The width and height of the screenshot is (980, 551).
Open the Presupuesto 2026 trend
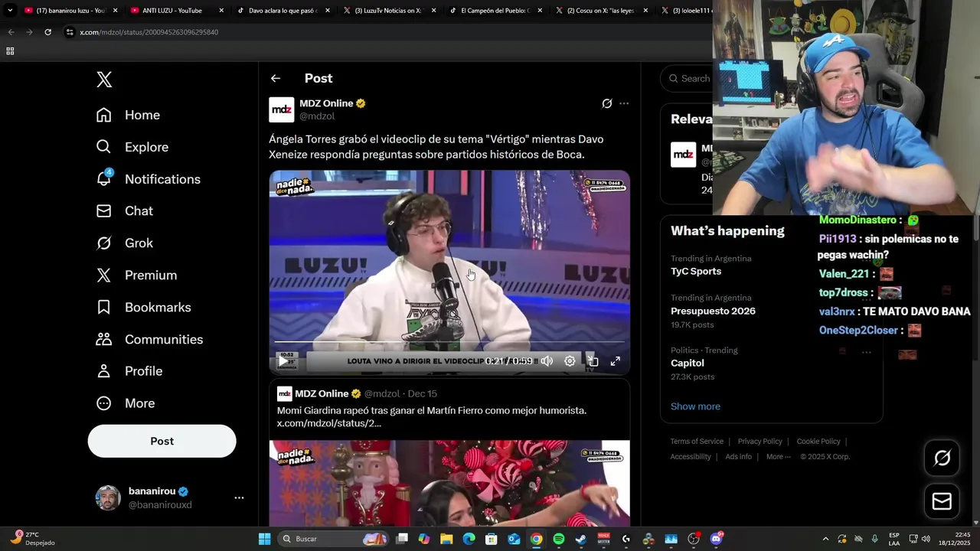tap(713, 311)
